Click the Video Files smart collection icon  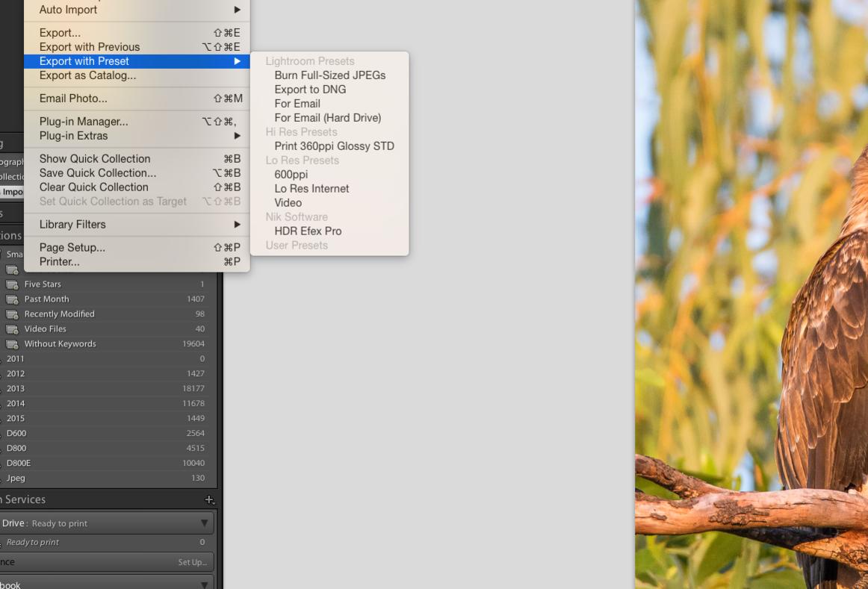click(x=12, y=329)
